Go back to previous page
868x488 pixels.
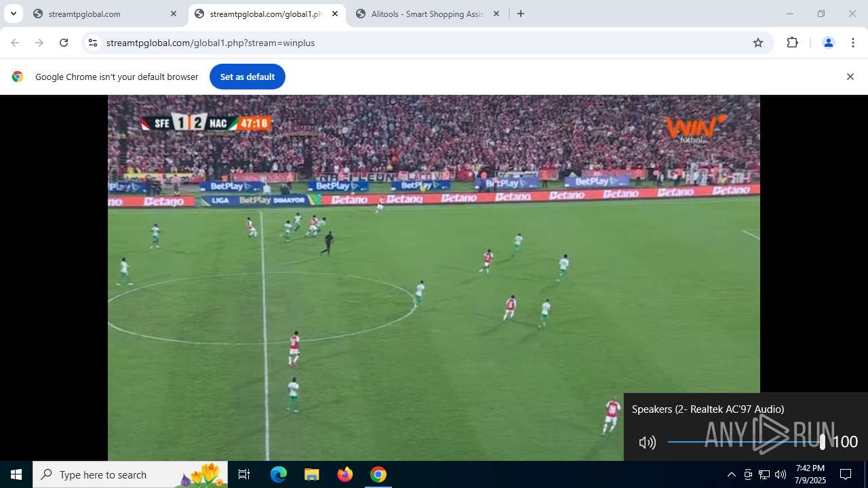[15, 43]
